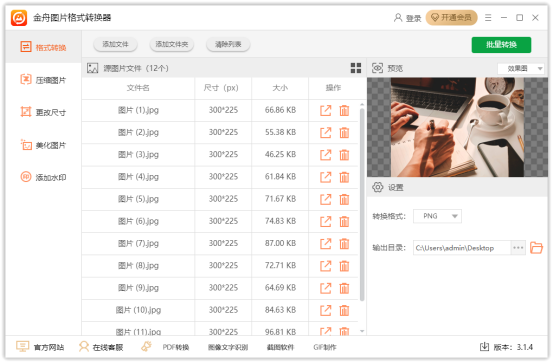Image resolution: width=553 pixels, height=364 pixels.
Task: Go to the 美化图片 sidebar section
Action: (43, 145)
